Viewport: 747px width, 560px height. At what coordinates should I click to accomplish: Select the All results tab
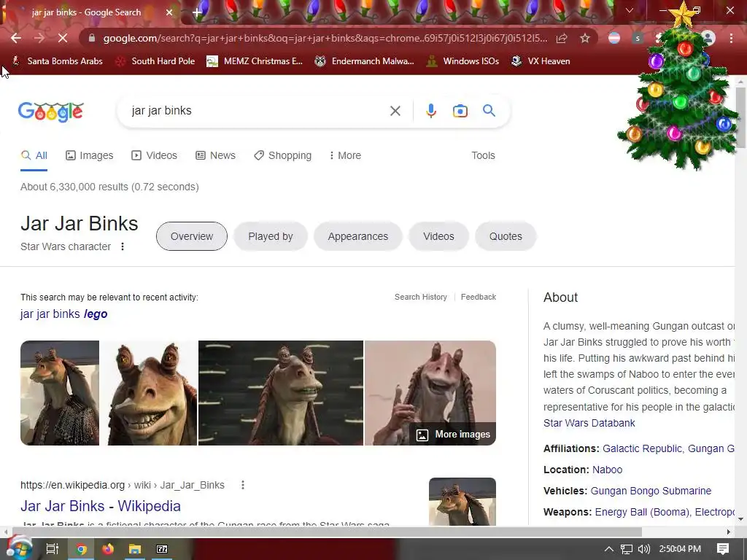coord(34,156)
